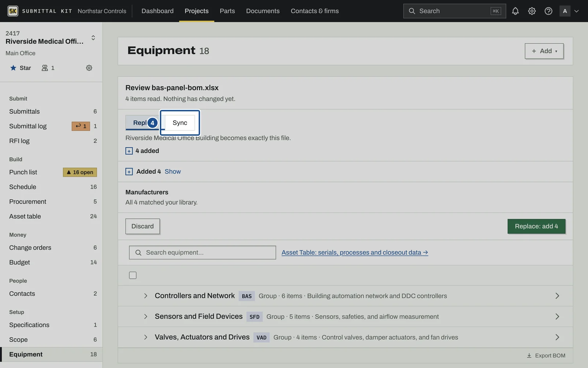Open the help question mark icon
This screenshot has height=368, width=588.
(548, 11)
